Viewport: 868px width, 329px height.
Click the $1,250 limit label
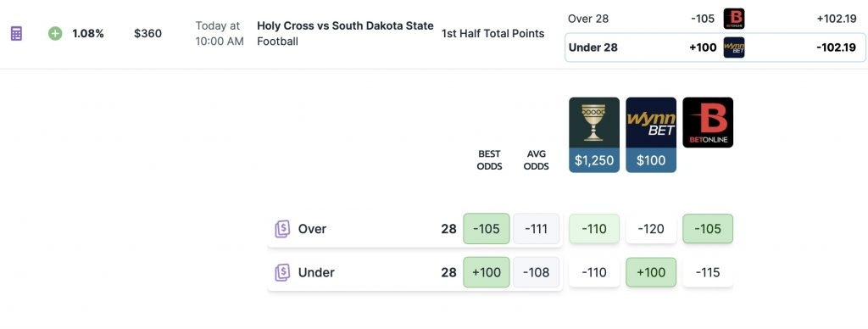click(594, 160)
